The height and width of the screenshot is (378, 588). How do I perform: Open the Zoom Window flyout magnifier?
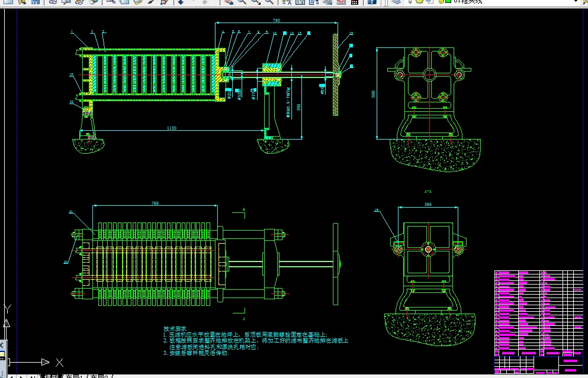coord(255,2)
